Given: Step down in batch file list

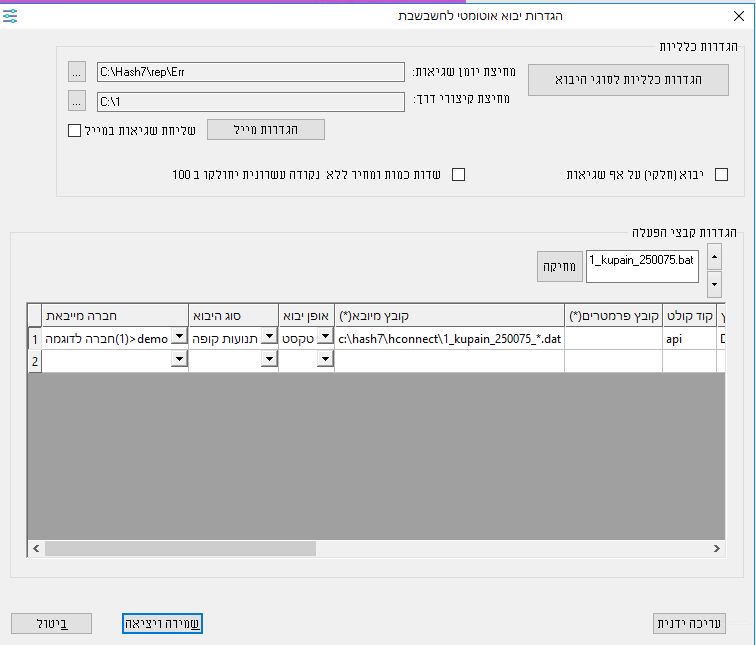Looking at the screenshot, I should pyautogui.click(x=714, y=284).
